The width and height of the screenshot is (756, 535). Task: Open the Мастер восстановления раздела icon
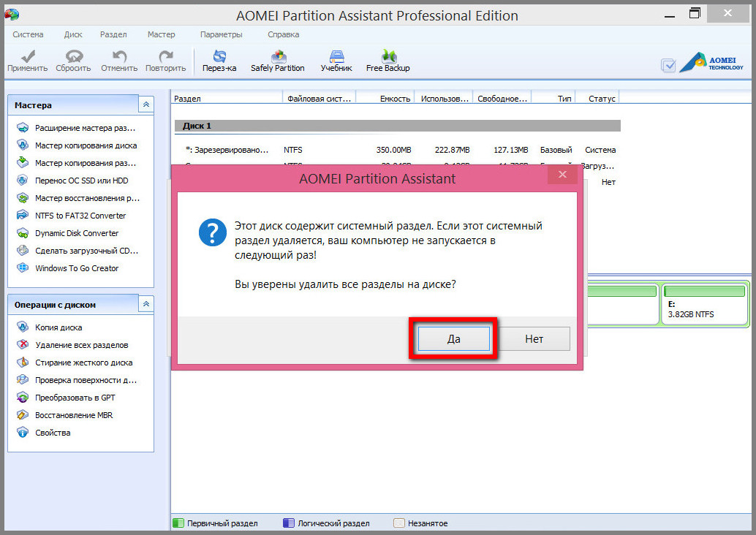tap(23, 198)
